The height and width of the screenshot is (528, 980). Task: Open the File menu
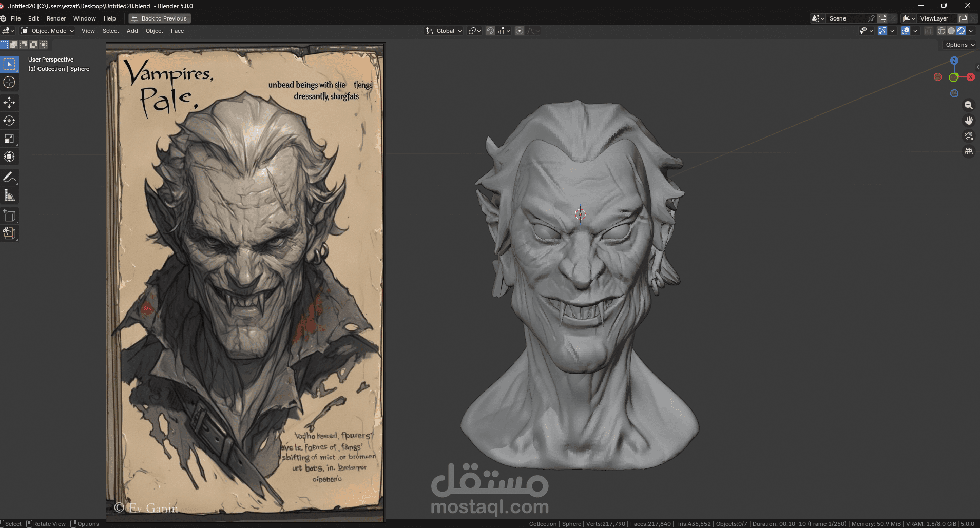[16, 18]
